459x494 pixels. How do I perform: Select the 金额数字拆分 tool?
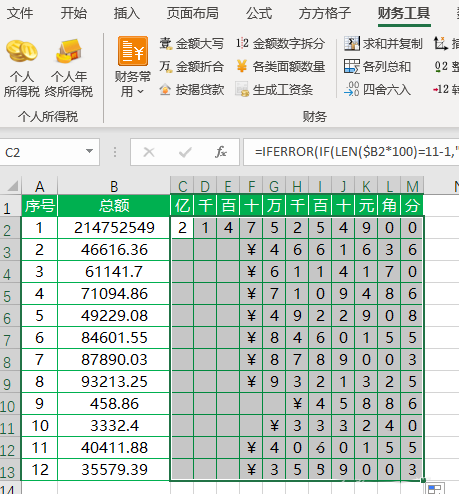[x=280, y=44]
